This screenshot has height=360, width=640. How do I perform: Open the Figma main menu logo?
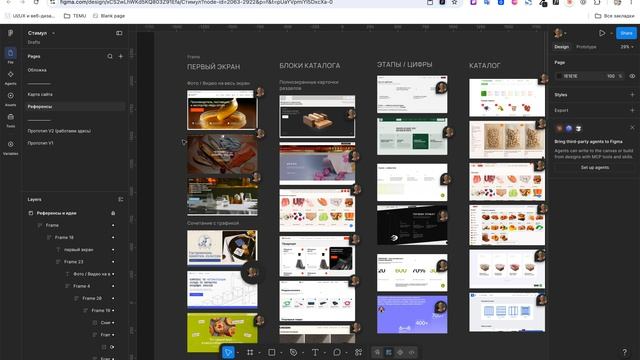[x=10, y=33]
